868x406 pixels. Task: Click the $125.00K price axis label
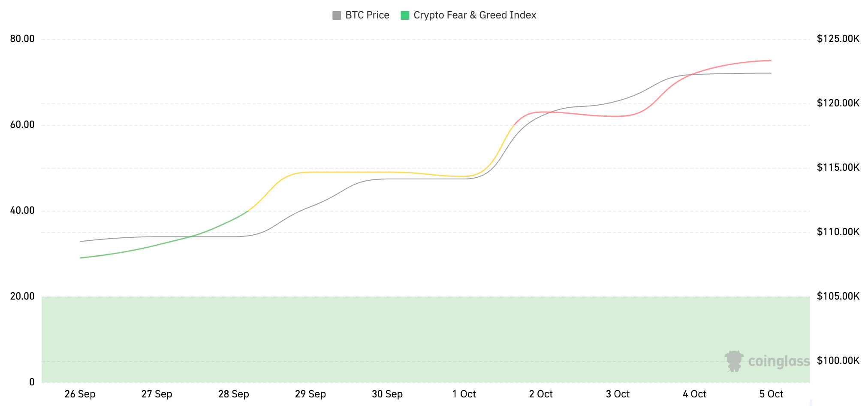pos(838,39)
